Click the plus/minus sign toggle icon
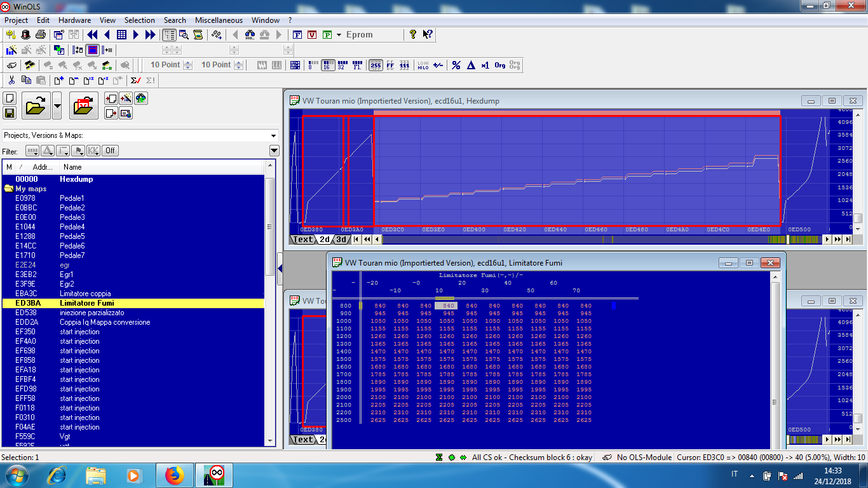Image resolution: width=868 pixels, height=488 pixels. pos(438,65)
